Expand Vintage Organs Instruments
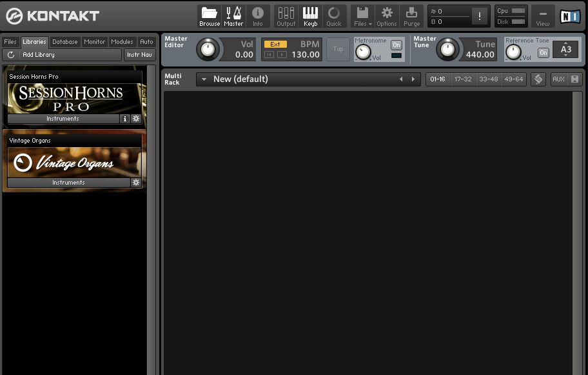The width and height of the screenshot is (588, 375). tap(68, 183)
